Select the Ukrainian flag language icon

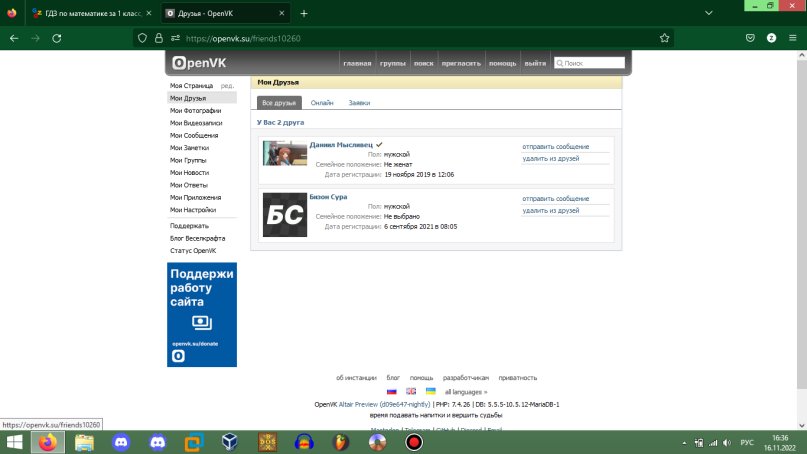[x=430, y=391]
